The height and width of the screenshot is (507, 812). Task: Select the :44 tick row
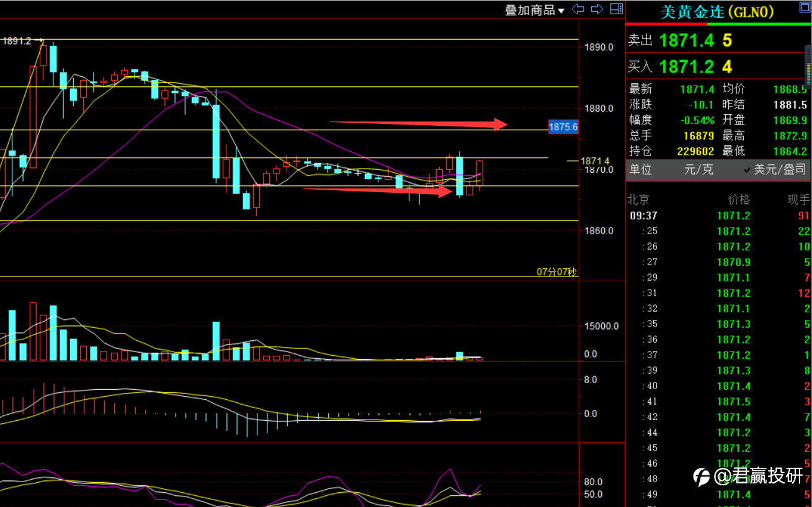(718, 433)
